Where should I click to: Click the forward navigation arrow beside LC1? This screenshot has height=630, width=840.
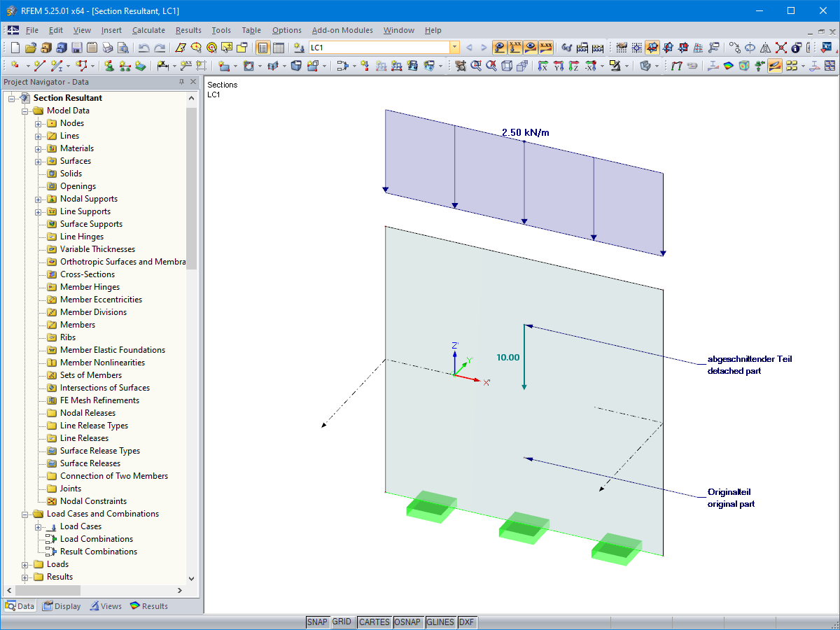point(483,47)
